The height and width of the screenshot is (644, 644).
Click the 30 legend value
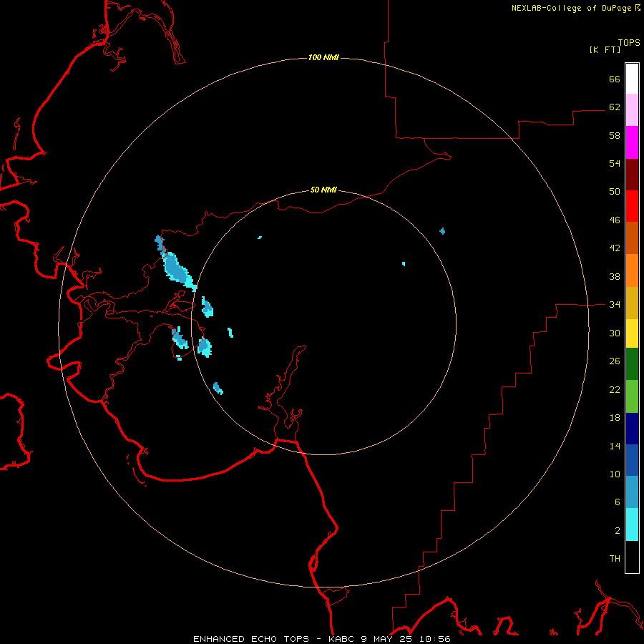click(615, 333)
